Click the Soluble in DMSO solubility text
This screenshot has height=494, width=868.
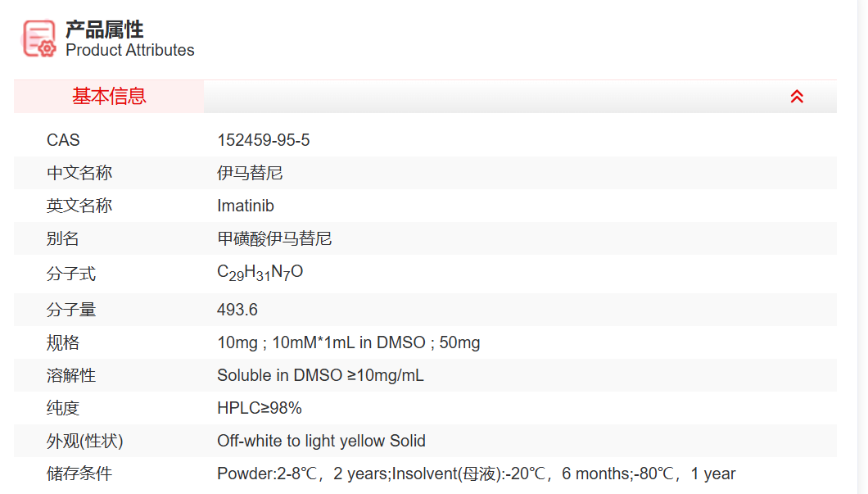point(320,375)
